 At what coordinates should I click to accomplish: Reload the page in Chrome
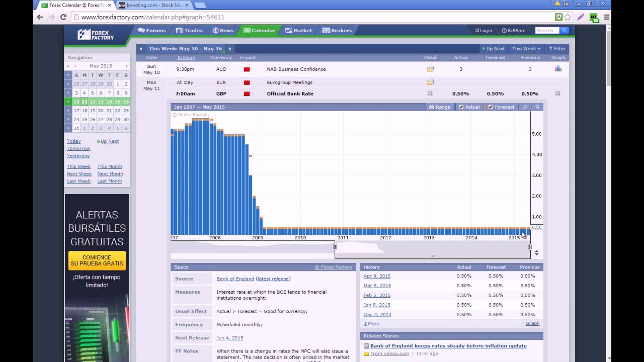63,17
